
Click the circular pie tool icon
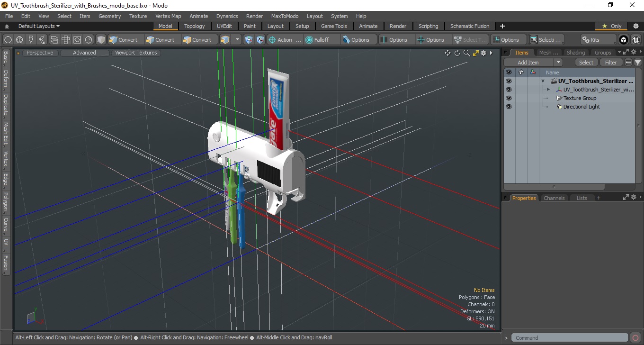pyautogui.click(x=89, y=40)
